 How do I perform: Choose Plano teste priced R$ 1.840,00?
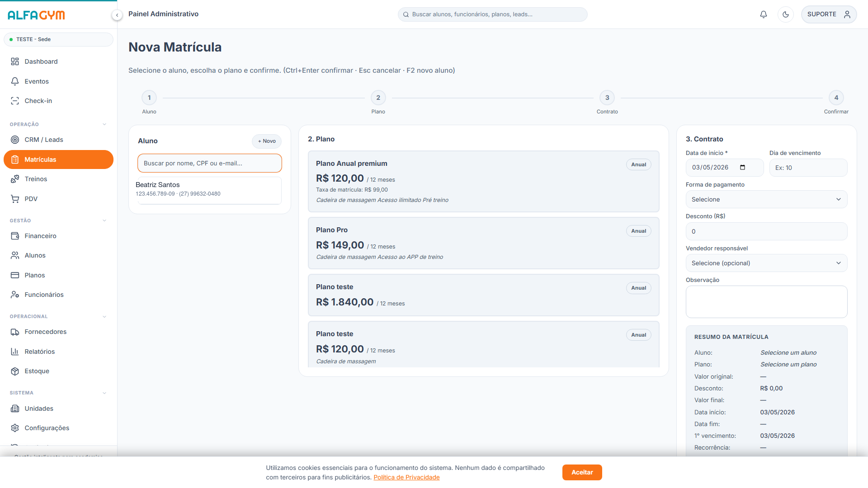(x=483, y=295)
